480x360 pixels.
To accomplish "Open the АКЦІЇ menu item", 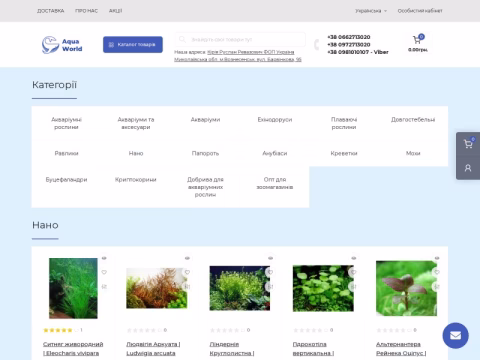I will click(115, 11).
